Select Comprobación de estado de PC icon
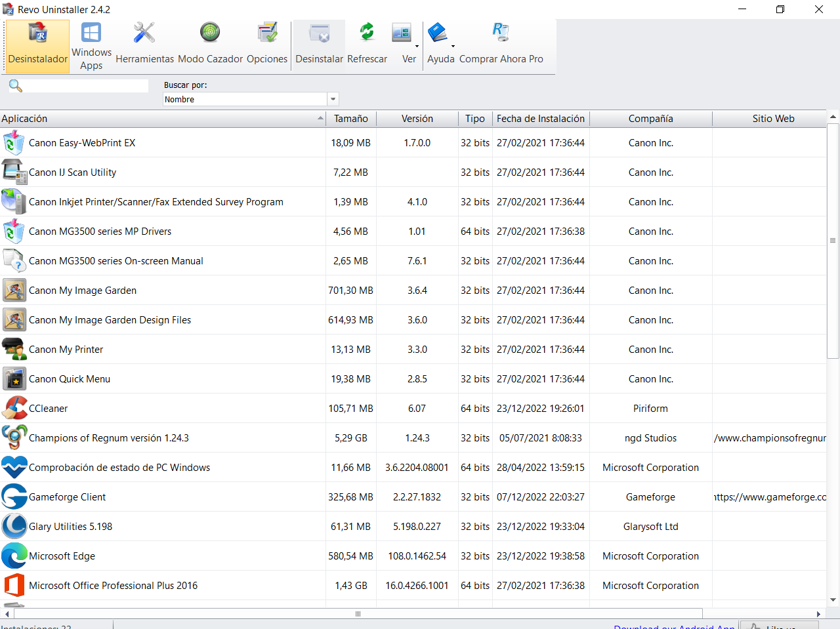 pyautogui.click(x=14, y=467)
